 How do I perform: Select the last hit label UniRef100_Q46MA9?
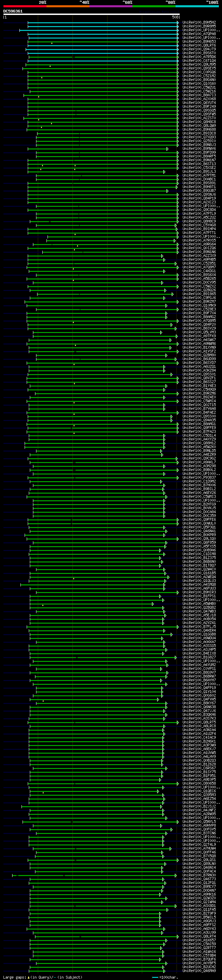click(199, 971)
